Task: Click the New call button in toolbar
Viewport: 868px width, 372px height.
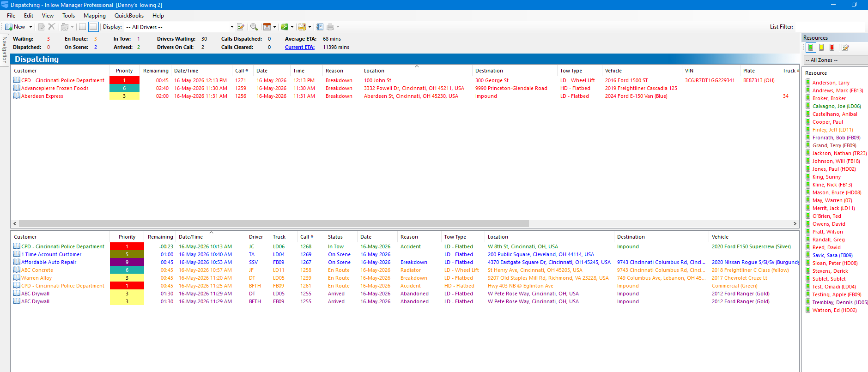Action: [15, 27]
